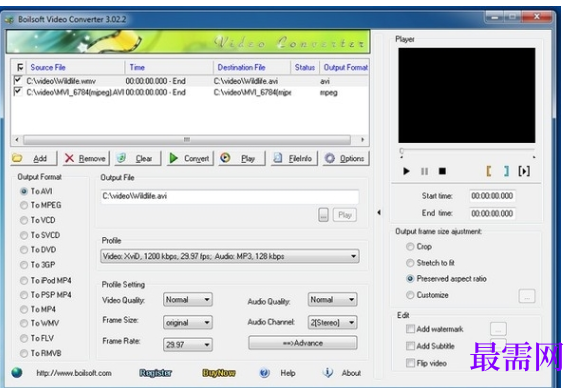Select To 3GP output format
Image resolution: width=582 pixels, height=388 pixels.
[x=24, y=265]
